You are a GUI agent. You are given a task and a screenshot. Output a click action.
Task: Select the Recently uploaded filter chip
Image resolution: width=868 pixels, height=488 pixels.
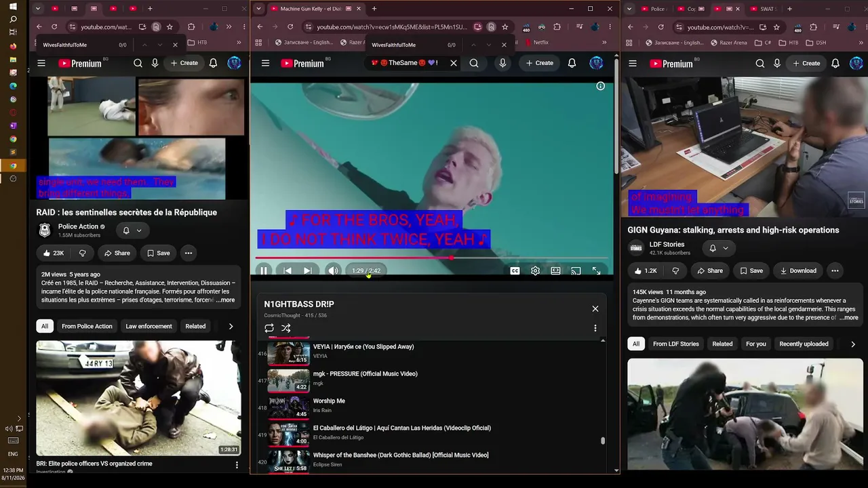(804, 344)
